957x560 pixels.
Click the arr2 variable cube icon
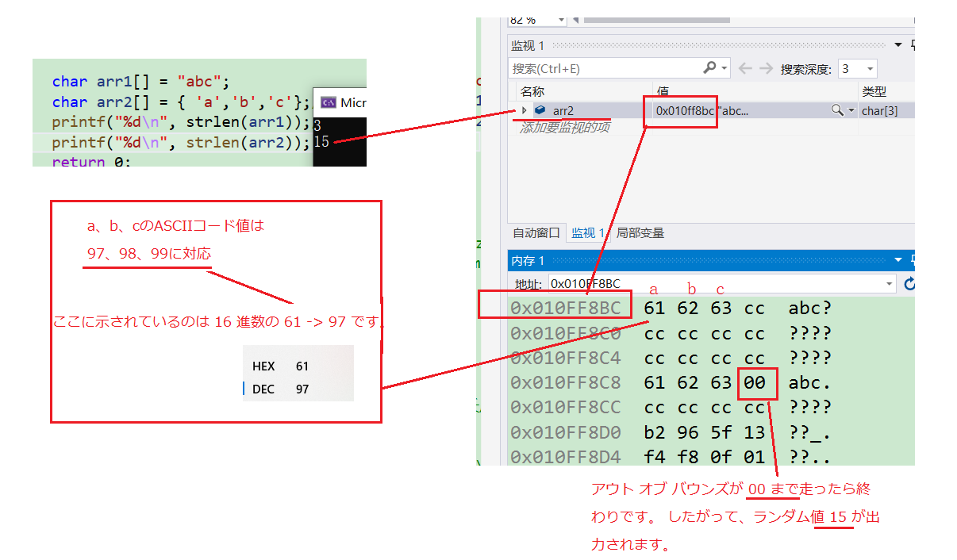[x=540, y=111]
